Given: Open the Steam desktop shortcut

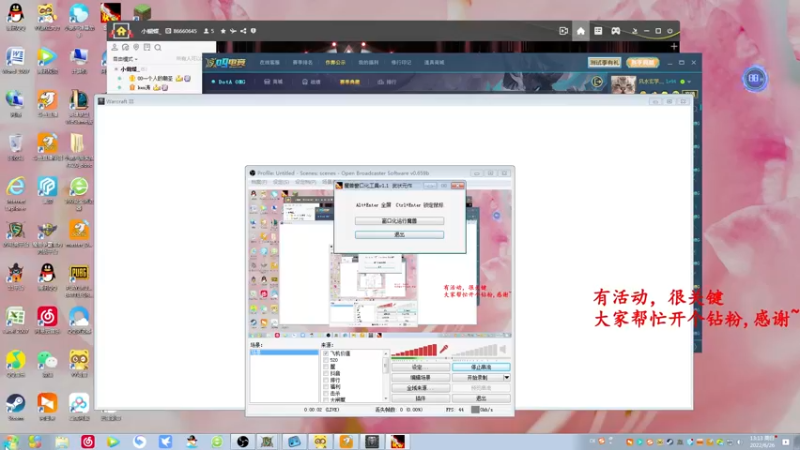Looking at the screenshot, I should (x=16, y=407).
